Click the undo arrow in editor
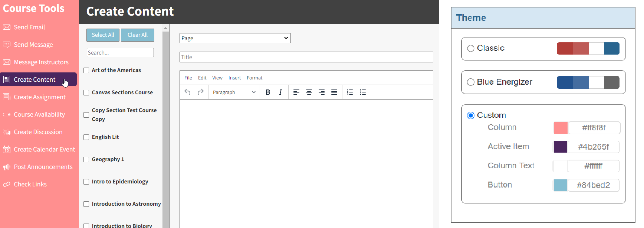644x228 pixels. [x=188, y=92]
